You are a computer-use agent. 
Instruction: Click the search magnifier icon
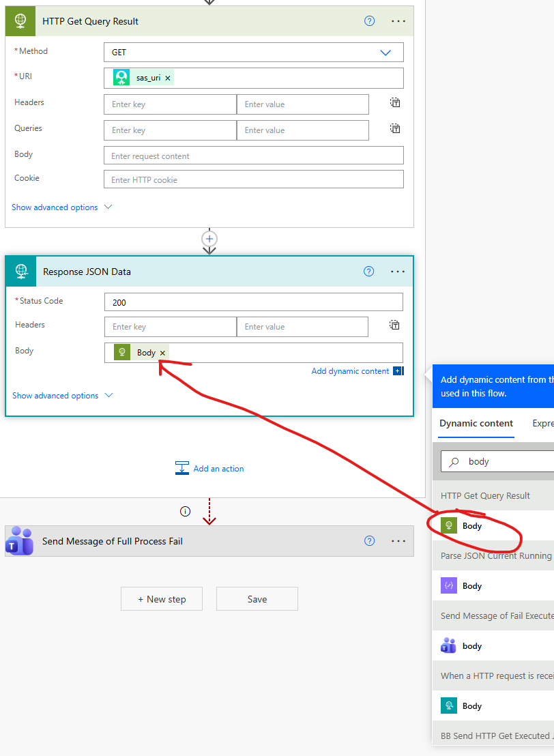tap(454, 462)
